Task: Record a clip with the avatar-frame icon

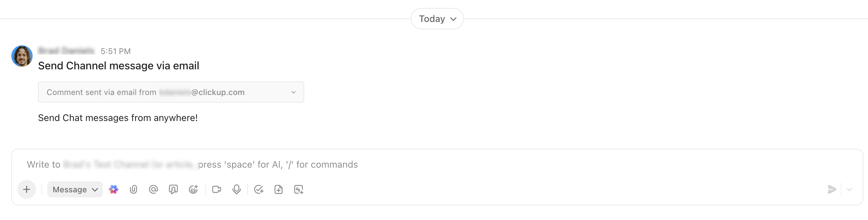Action: pos(173,189)
